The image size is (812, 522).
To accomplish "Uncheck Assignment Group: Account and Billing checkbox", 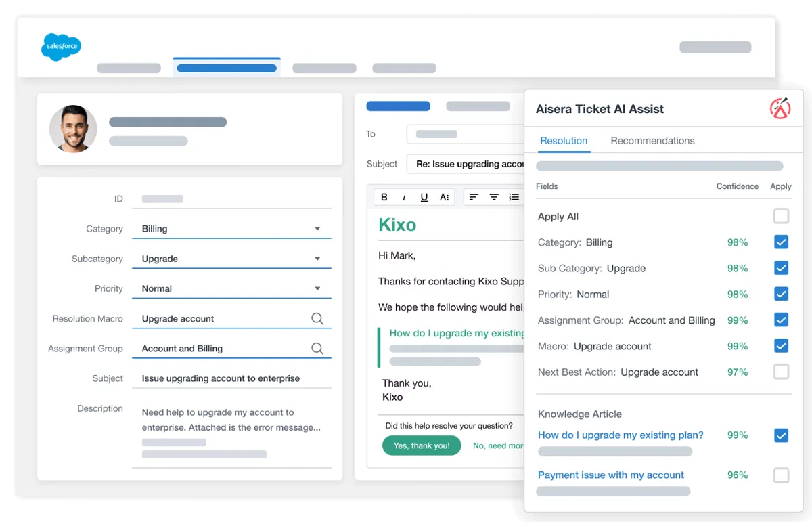I will point(781,320).
